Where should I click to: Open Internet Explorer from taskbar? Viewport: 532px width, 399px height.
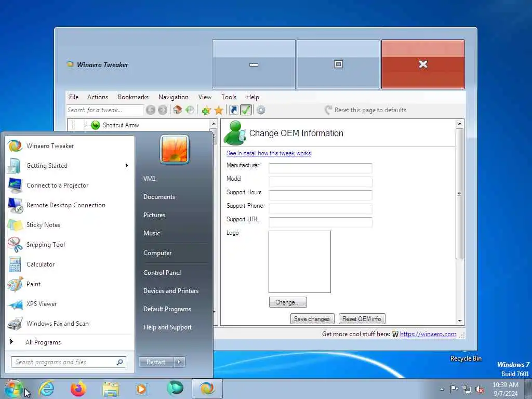point(46,389)
